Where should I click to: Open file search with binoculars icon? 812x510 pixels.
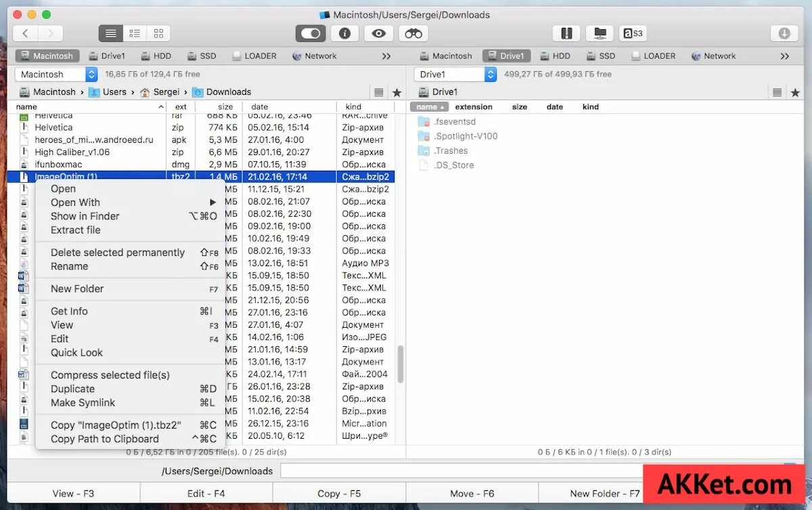point(413,33)
